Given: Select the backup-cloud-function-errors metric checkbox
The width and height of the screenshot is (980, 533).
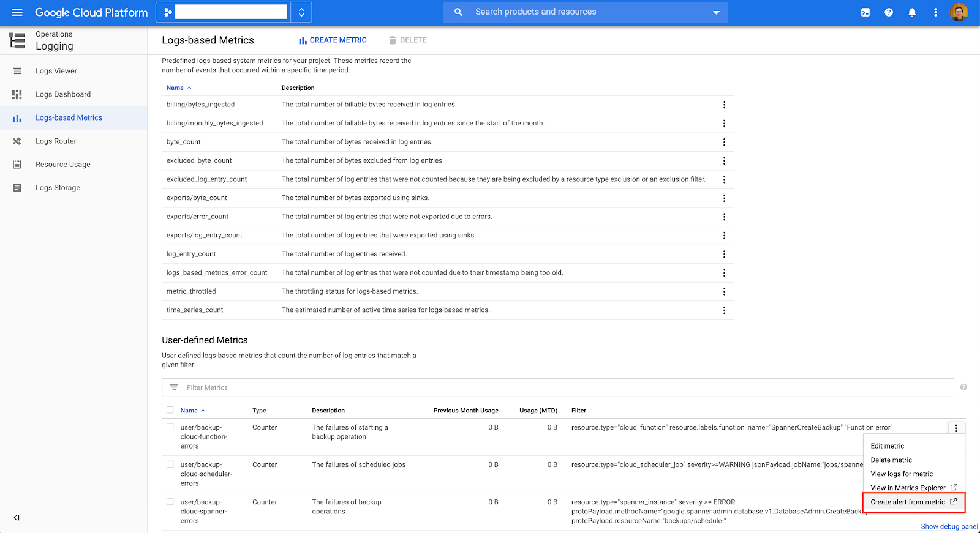Looking at the screenshot, I should click(x=170, y=427).
